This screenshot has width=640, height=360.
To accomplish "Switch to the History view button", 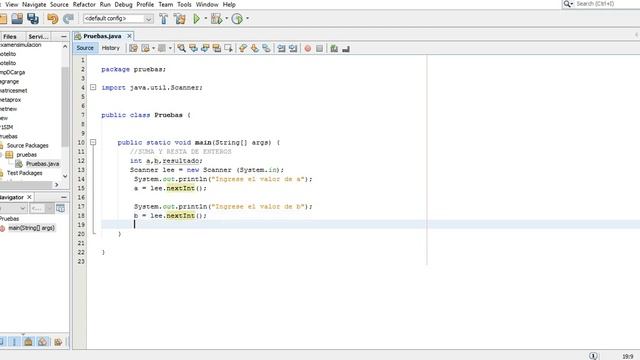I will [111, 48].
